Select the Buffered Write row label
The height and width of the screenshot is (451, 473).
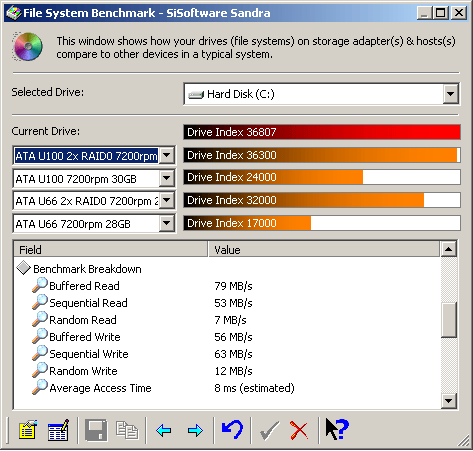click(85, 337)
